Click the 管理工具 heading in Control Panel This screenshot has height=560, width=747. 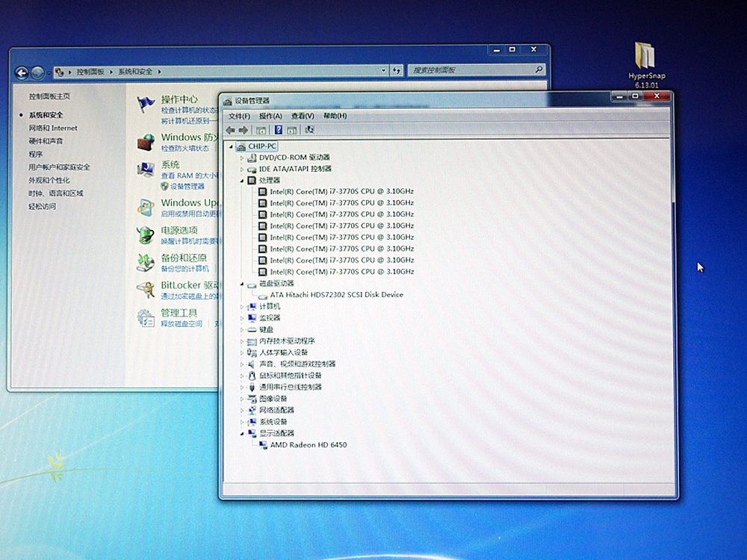(x=179, y=313)
